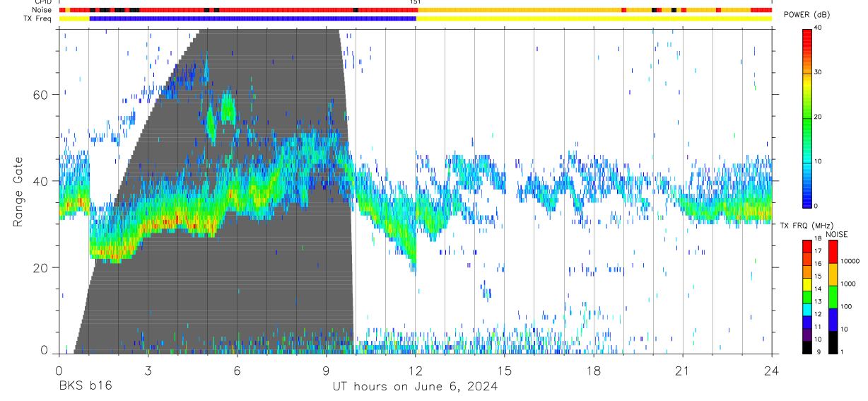Click the red 17–18 MHz TX frequency swatch
This screenshot has width=868, height=401.
(x=807, y=246)
